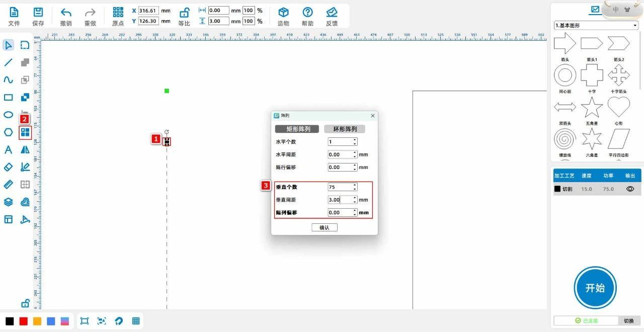This screenshot has width=644, height=332.
Task: Toggle the canvas lock at ruler bottom
Action: [25, 303]
